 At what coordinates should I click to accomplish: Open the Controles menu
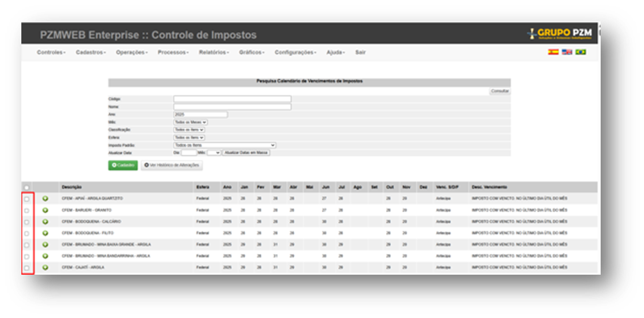(51, 52)
